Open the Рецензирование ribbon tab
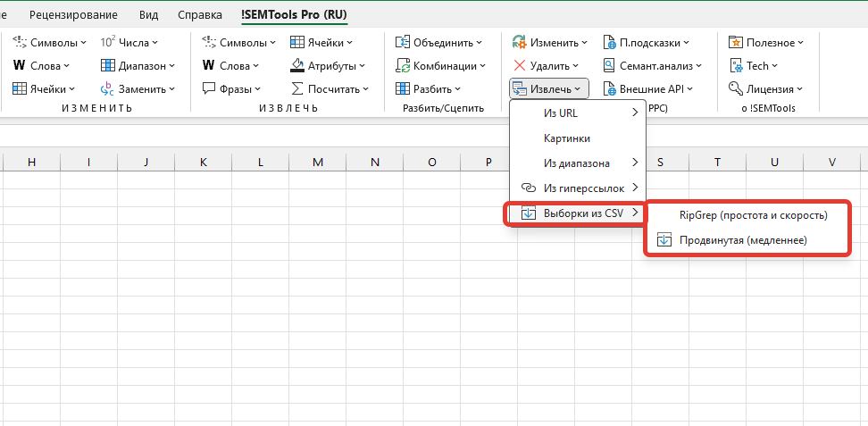This screenshot has height=426, width=868. click(73, 15)
